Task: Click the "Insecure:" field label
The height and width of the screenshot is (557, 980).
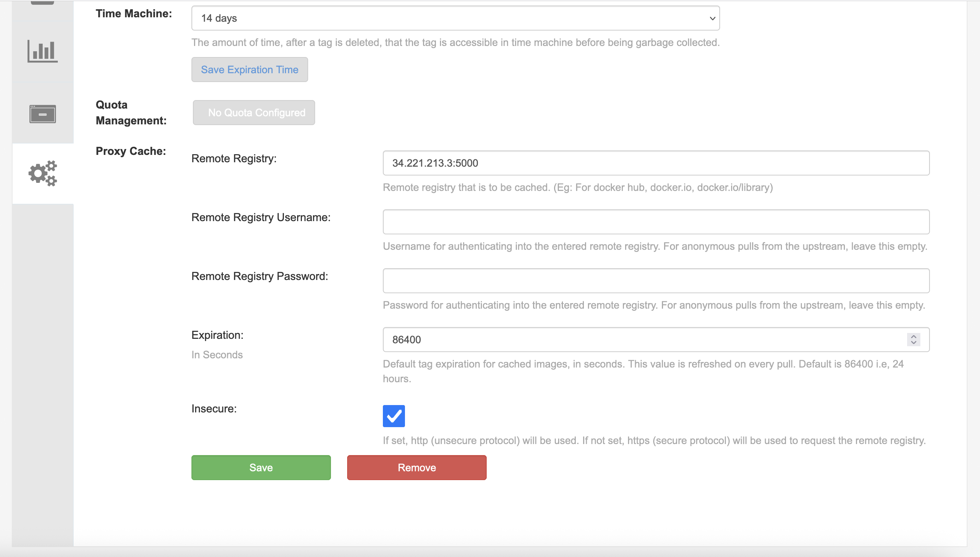Action: [x=214, y=409]
